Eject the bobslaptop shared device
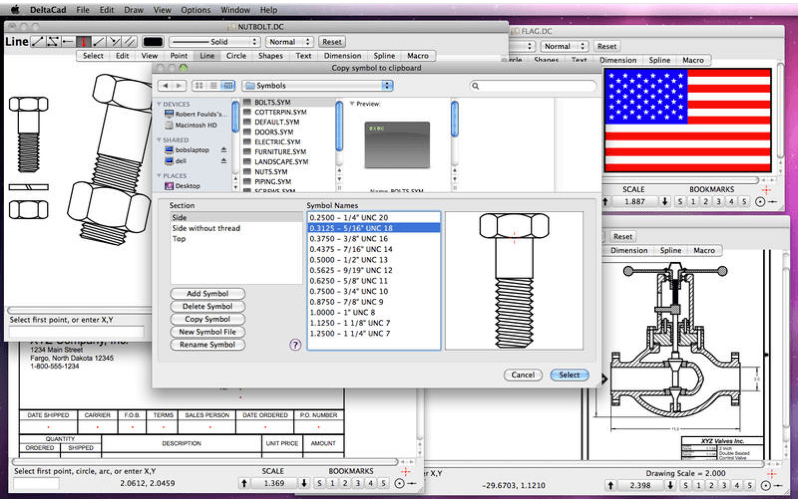 coord(223,148)
